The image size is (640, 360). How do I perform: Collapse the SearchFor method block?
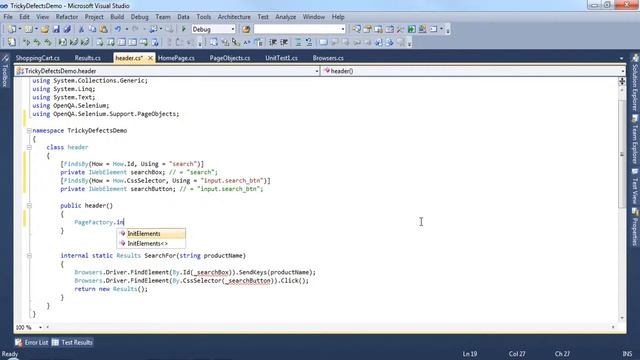tap(29, 256)
